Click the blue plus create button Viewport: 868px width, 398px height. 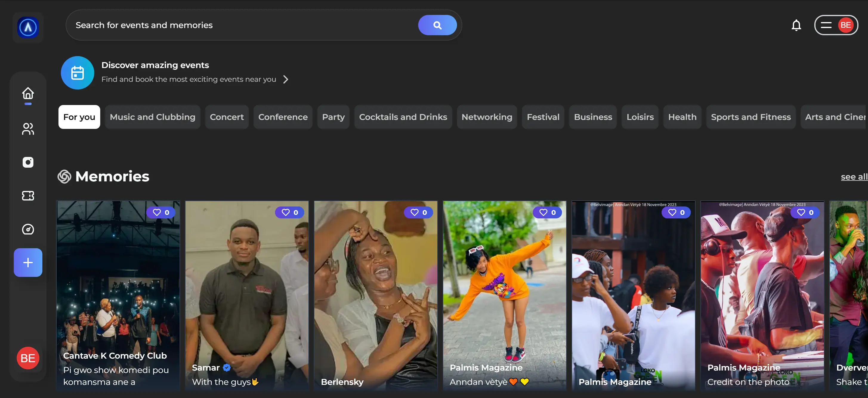[x=28, y=262]
